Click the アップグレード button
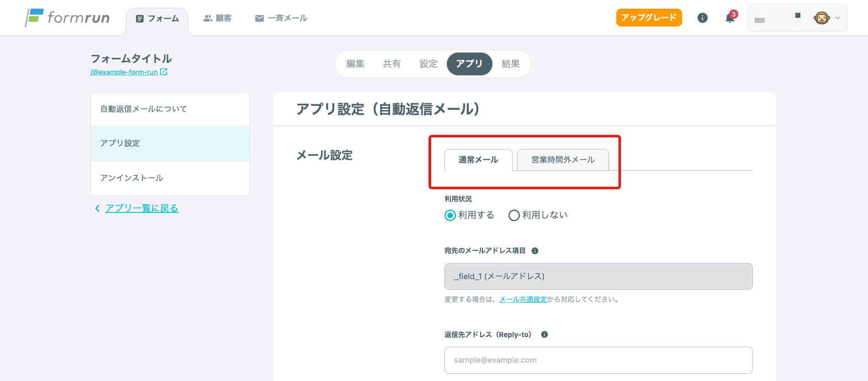Viewport: 868px width, 381px height. (649, 18)
